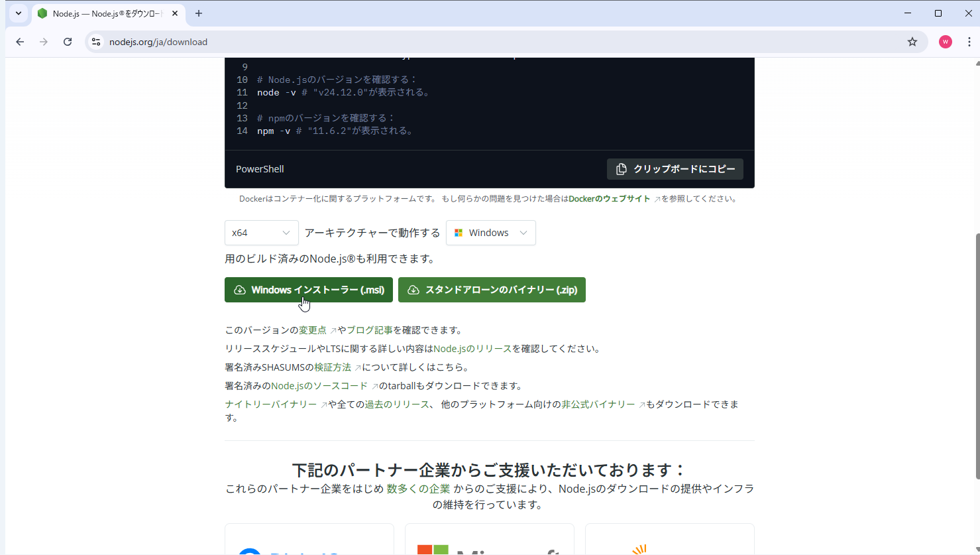Image resolution: width=980 pixels, height=555 pixels.
Task: Open the 変更点 changelog link
Action: pyautogui.click(x=313, y=330)
